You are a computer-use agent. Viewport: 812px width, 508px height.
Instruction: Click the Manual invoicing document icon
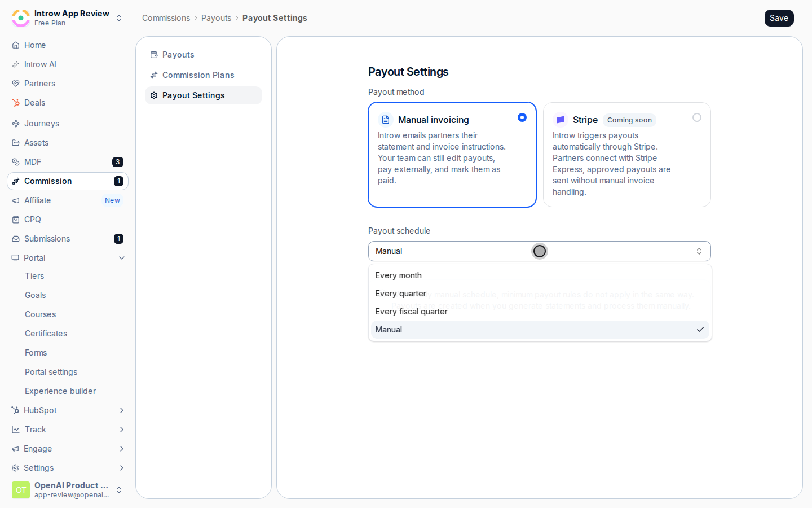click(x=386, y=120)
